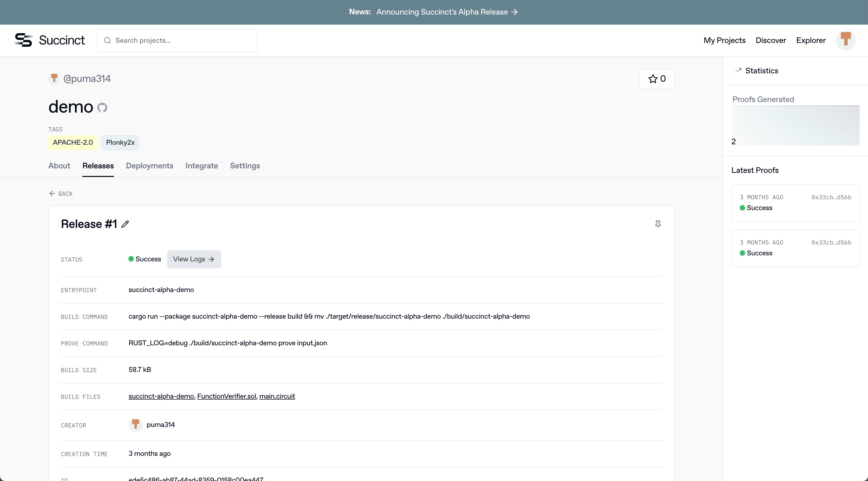Image resolution: width=868 pixels, height=481 pixels.
Task: Pin Release #1 with the pin icon
Action: tap(658, 224)
